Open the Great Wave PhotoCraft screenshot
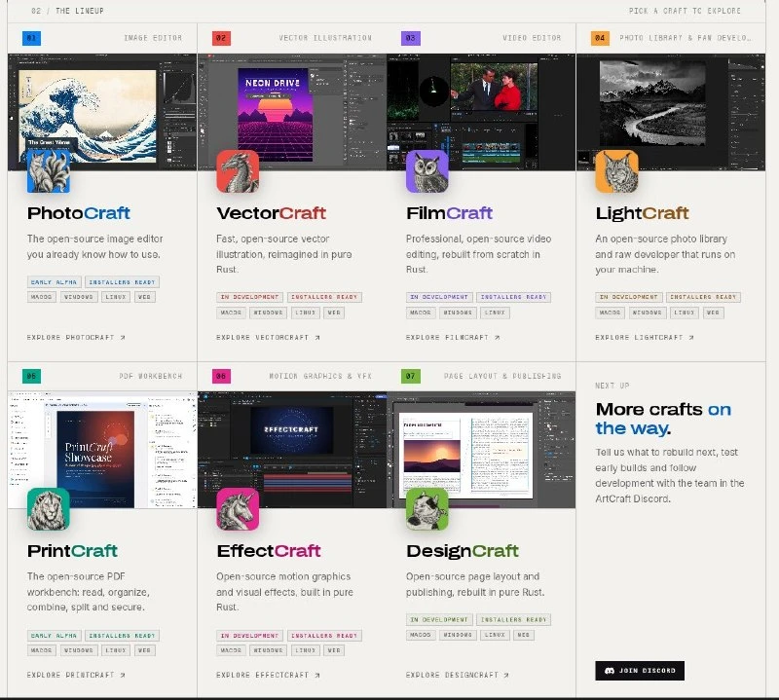This screenshot has width=779, height=700. tap(102, 112)
